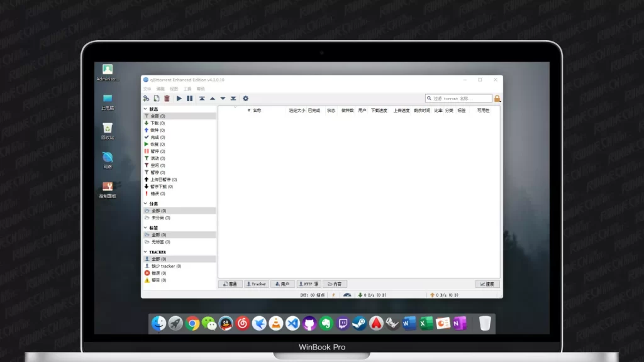Click the add torrent link icon
Screen dimensions: 644x362
coord(147,99)
